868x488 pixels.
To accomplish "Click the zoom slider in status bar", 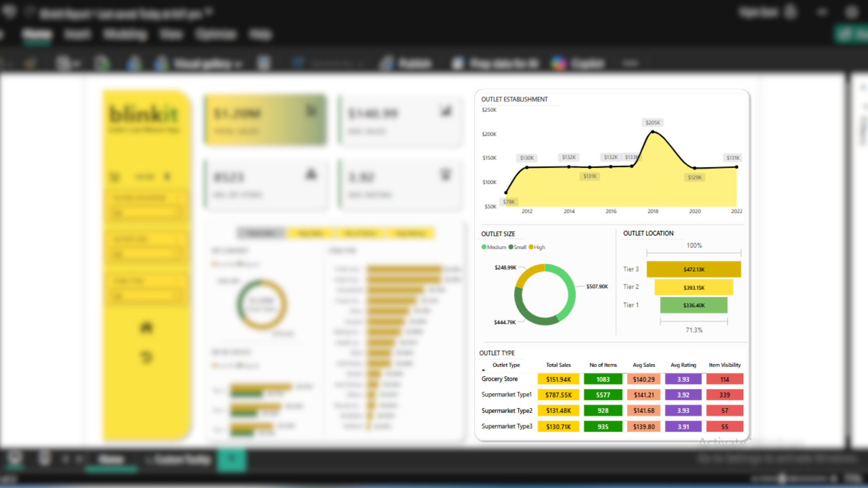I will pos(782,478).
